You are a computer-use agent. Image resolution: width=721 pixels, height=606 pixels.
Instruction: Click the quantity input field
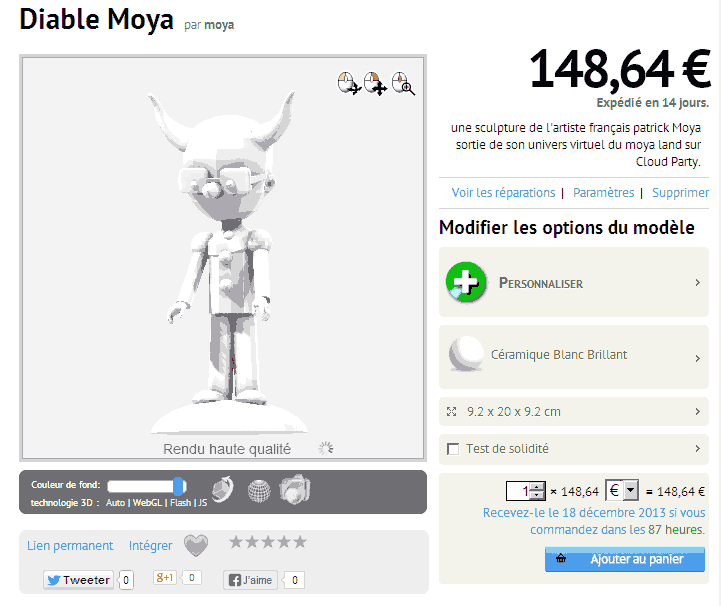click(x=518, y=491)
